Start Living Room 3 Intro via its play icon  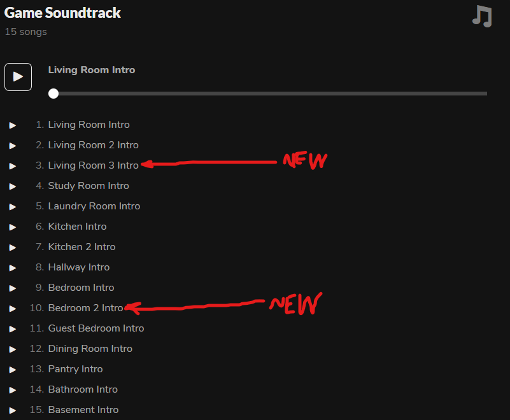(x=13, y=166)
